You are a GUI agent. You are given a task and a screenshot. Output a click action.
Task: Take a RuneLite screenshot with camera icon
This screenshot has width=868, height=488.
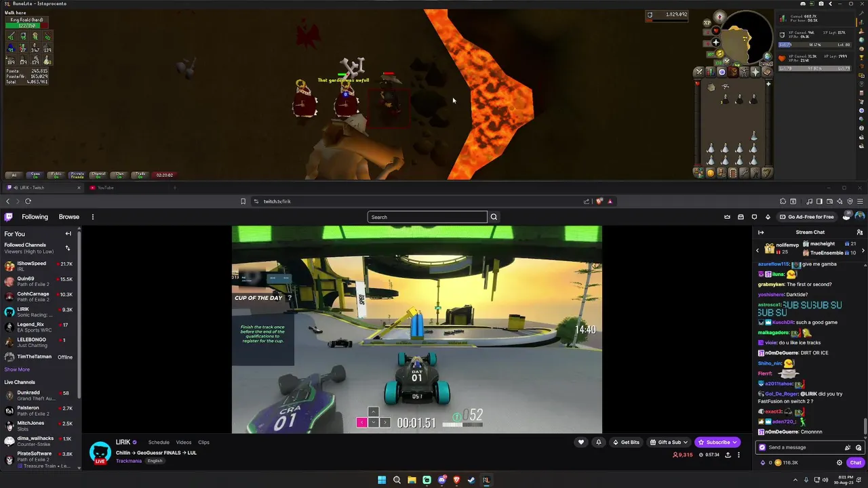coord(821,3)
